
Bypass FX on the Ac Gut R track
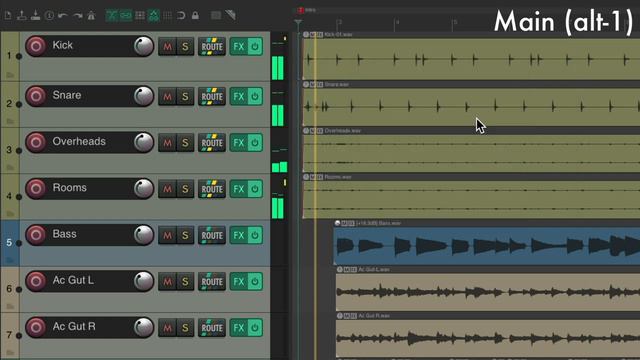click(x=255, y=328)
